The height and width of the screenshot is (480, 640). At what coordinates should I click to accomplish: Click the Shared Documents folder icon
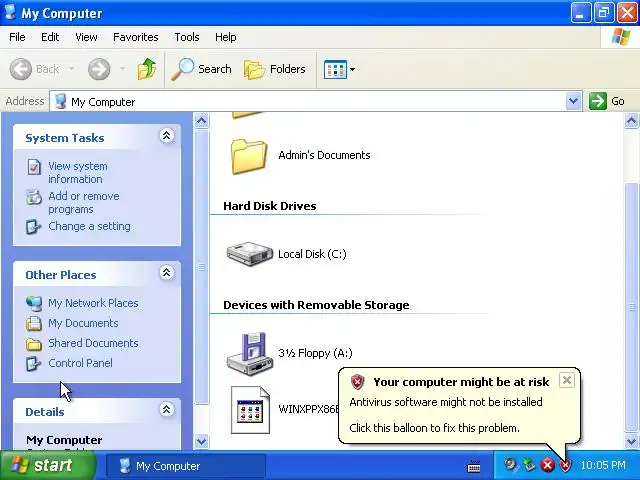pos(34,344)
